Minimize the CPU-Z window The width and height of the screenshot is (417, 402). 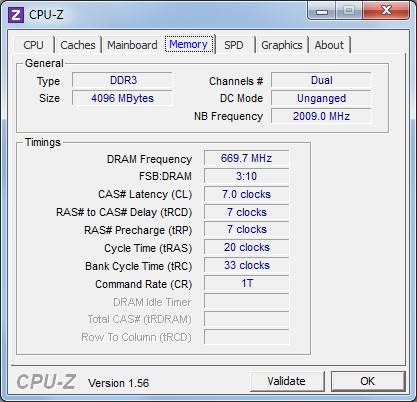pos(321,11)
